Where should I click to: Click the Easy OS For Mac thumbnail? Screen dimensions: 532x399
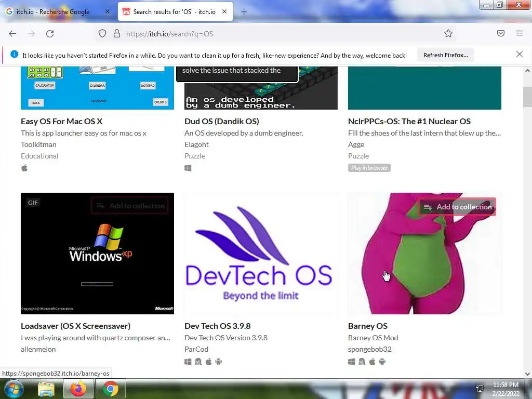pos(97,88)
